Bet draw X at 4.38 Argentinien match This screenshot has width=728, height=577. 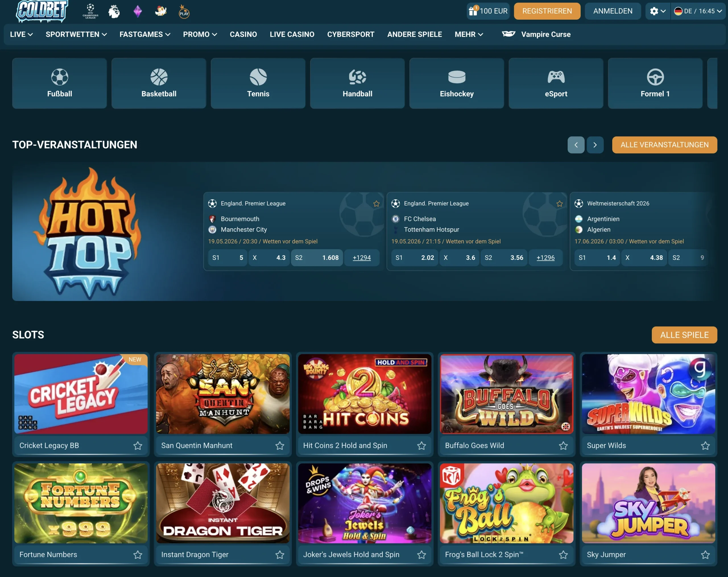coord(644,258)
